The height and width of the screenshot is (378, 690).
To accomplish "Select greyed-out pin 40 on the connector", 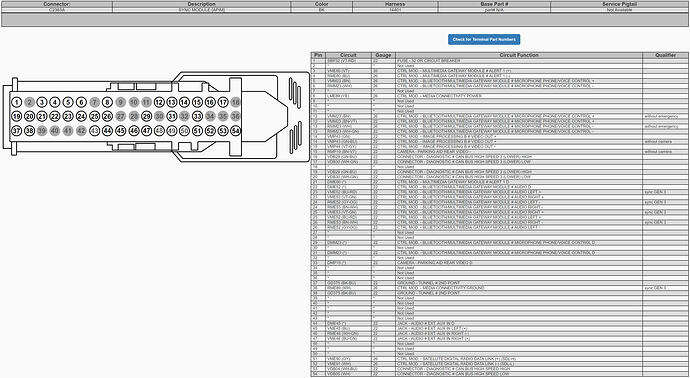I will [55, 131].
